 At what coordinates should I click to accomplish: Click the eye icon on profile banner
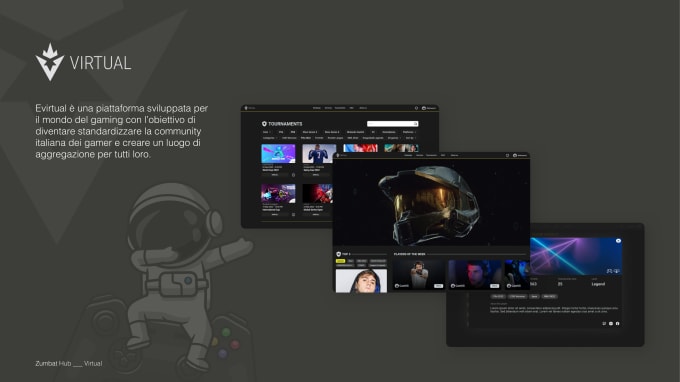click(618, 241)
